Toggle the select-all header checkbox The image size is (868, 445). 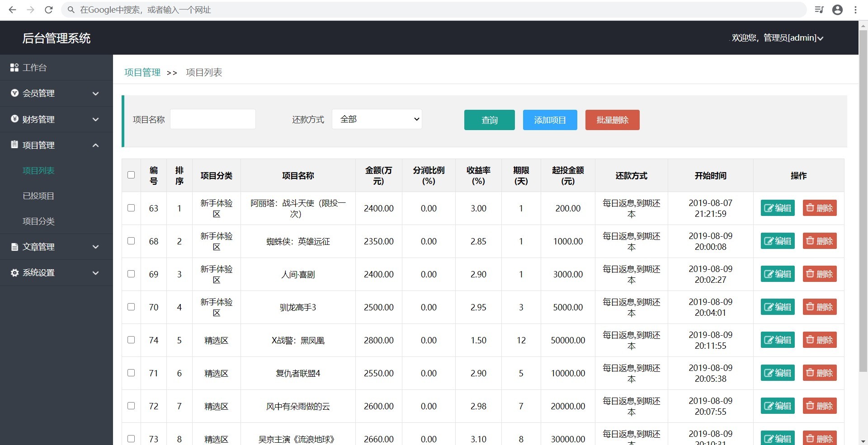click(x=131, y=175)
